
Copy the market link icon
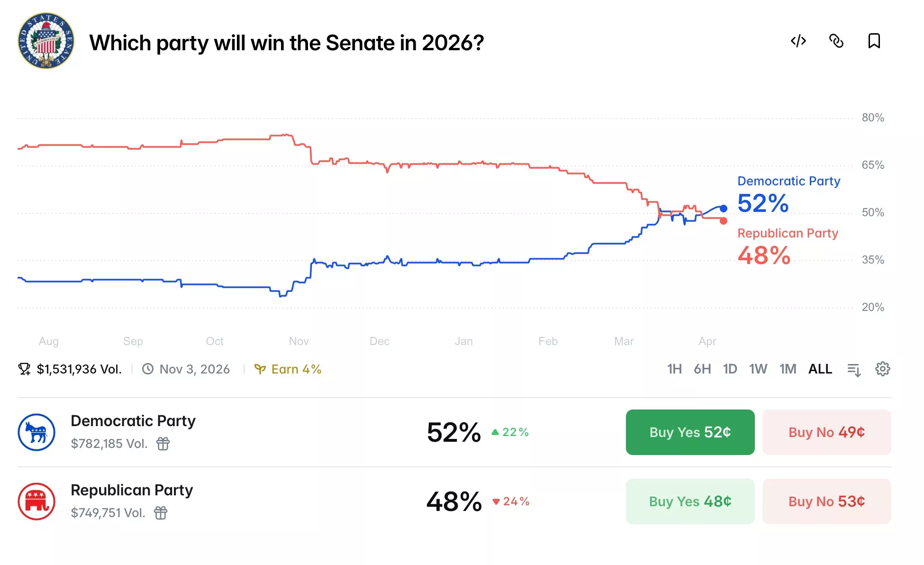(x=836, y=41)
